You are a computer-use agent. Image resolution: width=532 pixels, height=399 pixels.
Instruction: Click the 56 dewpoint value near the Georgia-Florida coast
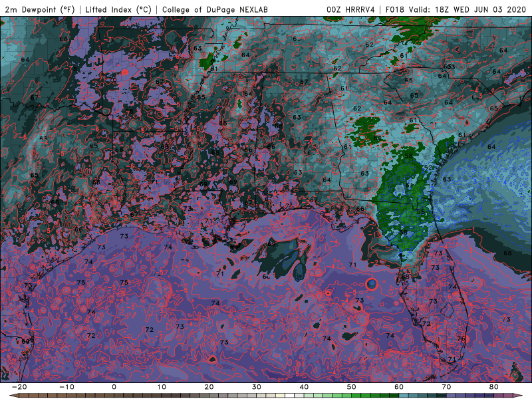421,211
